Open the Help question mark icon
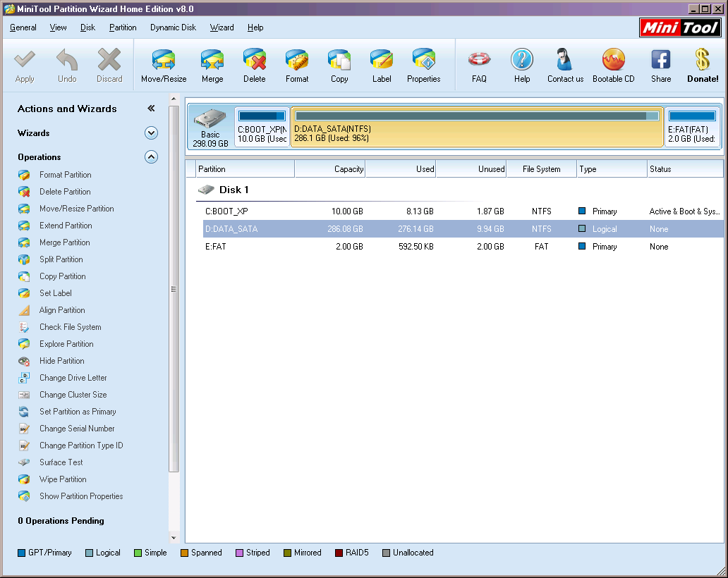Image resolution: width=728 pixels, height=578 pixels. (522, 60)
